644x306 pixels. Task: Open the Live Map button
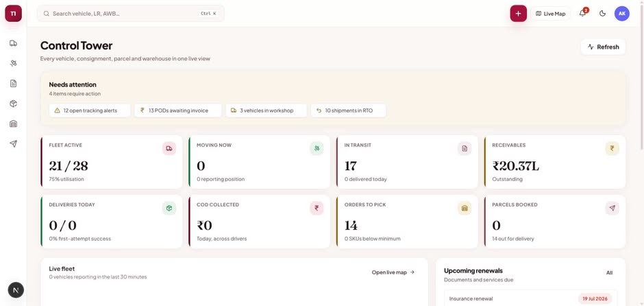pyautogui.click(x=551, y=14)
